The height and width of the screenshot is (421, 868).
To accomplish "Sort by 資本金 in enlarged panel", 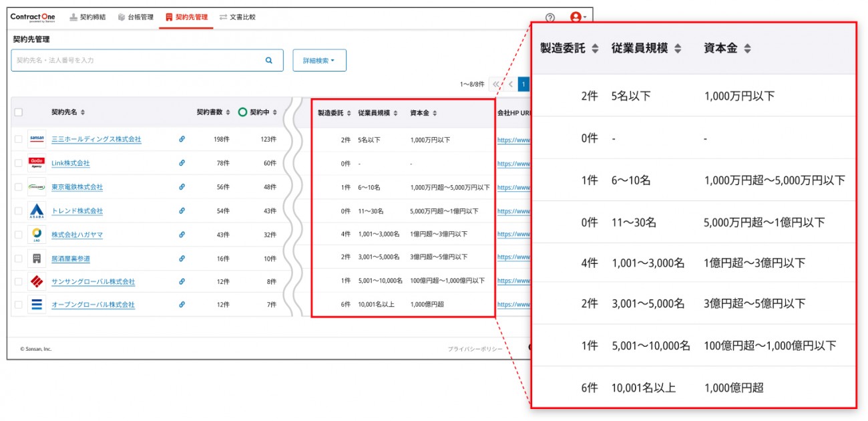I will click(747, 48).
